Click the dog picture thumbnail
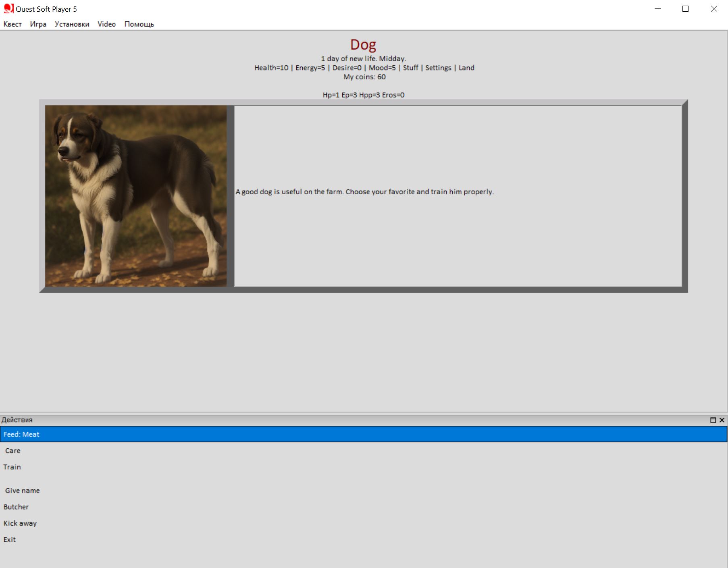The image size is (728, 568). 136,196
